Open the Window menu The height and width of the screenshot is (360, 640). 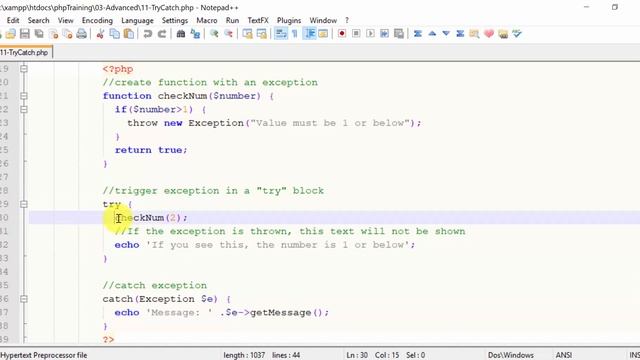(323, 20)
